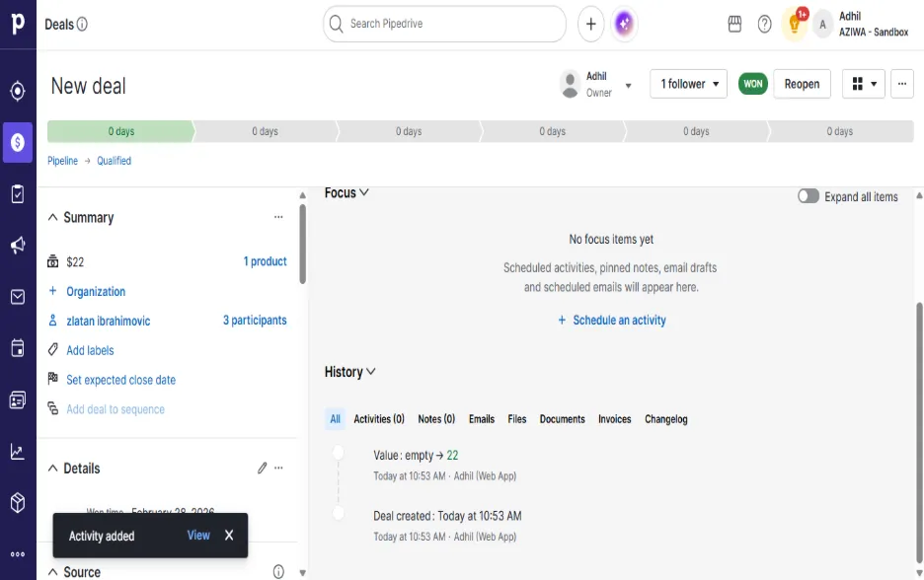
Task: Collapse the Focus section
Action: point(364,192)
